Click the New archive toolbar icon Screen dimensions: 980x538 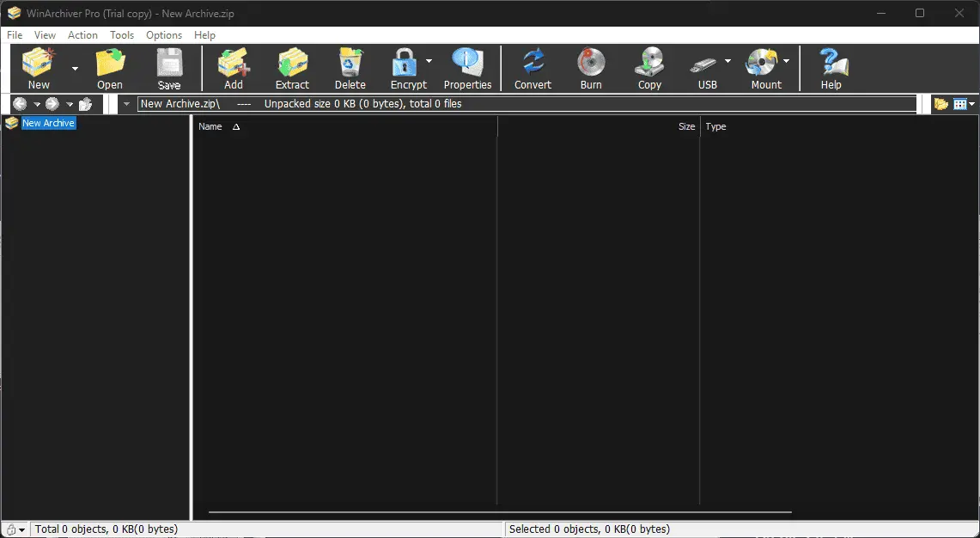tap(39, 63)
